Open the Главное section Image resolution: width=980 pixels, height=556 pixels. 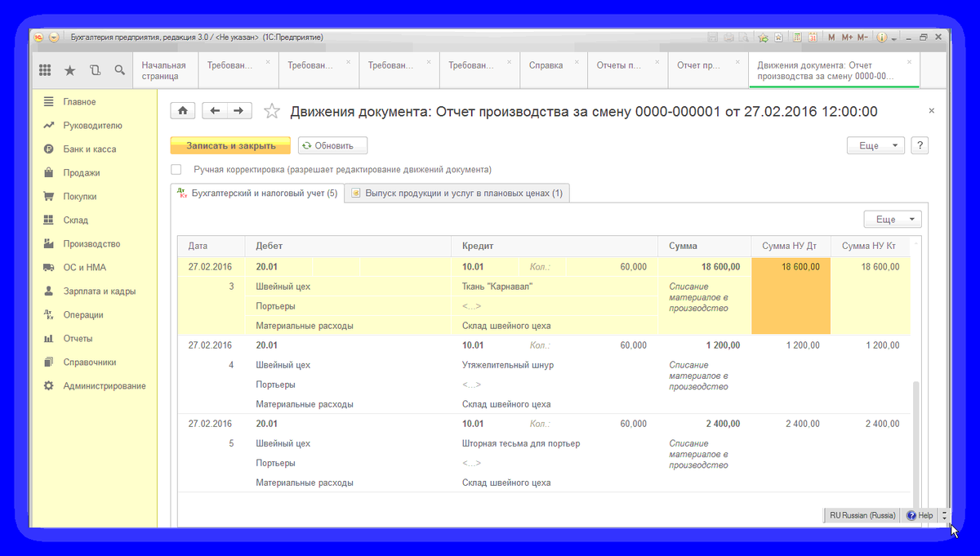[79, 102]
